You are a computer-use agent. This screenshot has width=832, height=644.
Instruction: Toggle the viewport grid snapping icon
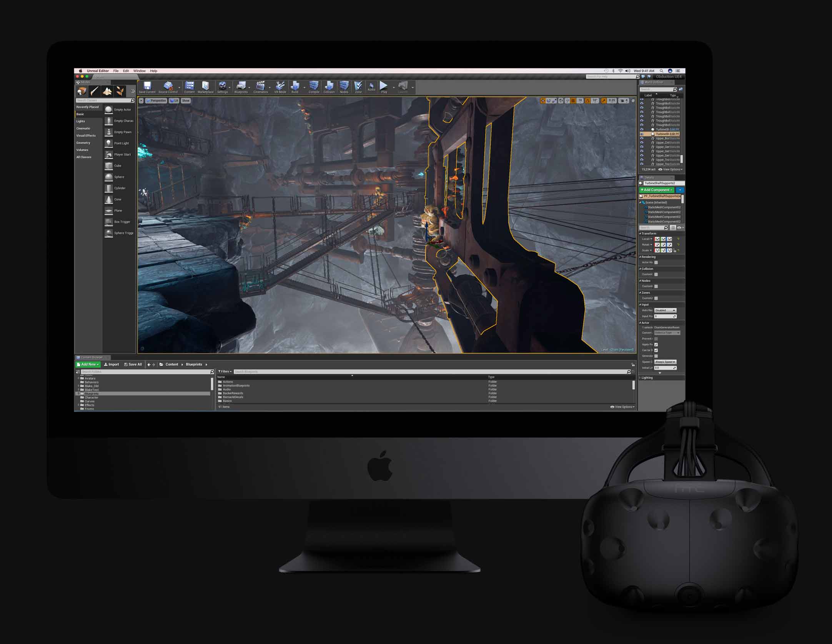(573, 101)
